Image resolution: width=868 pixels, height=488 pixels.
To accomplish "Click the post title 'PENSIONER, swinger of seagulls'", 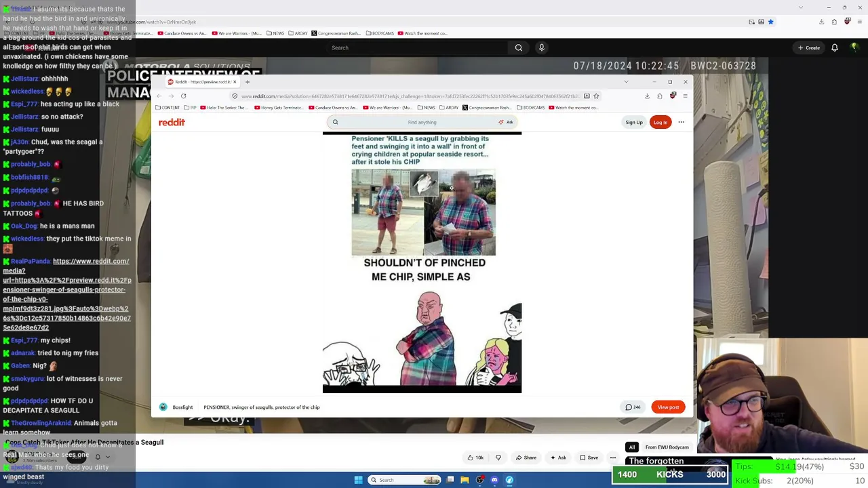I will point(262,407).
